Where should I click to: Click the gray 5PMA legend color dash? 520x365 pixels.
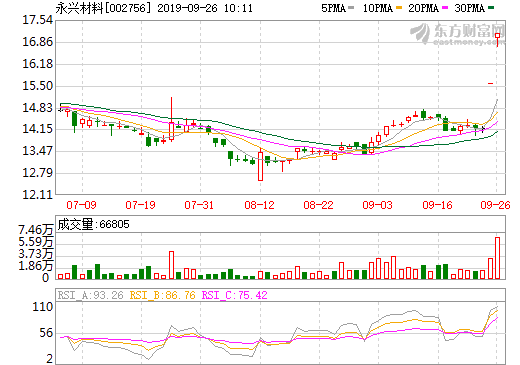tap(351, 8)
